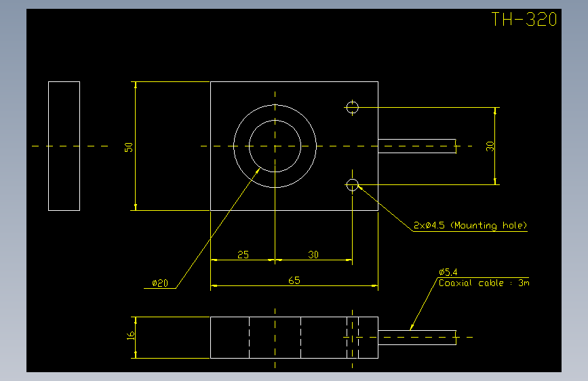Click the ø20 leader label
This screenshot has height=381, width=588.
[x=160, y=283]
